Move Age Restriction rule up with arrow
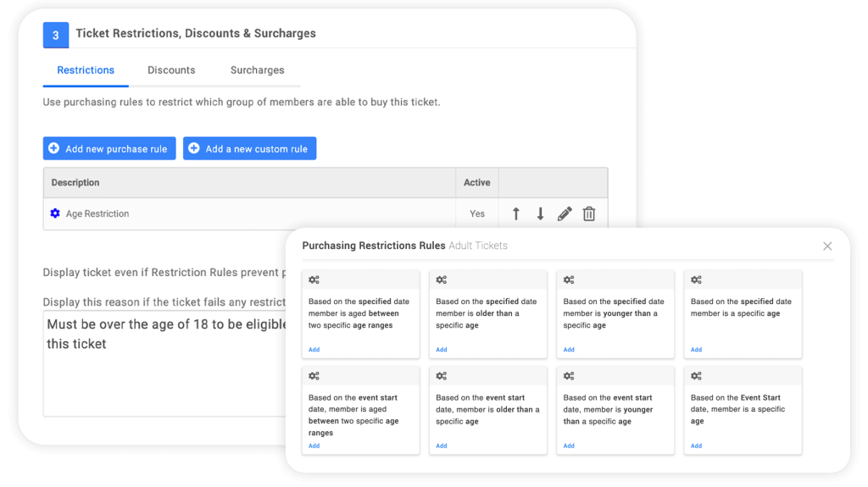Viewport: 868px width, 487px height. click(x=516, y=213)
